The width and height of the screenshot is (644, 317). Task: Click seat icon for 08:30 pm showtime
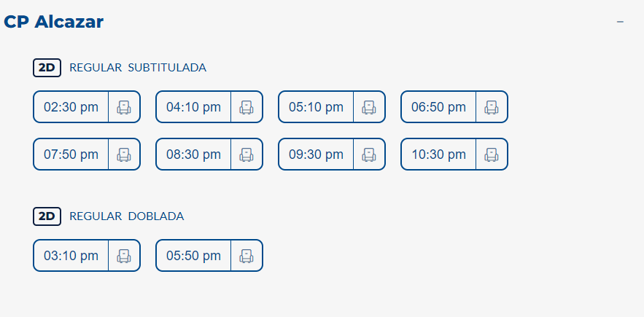click(x=247, y=154)
